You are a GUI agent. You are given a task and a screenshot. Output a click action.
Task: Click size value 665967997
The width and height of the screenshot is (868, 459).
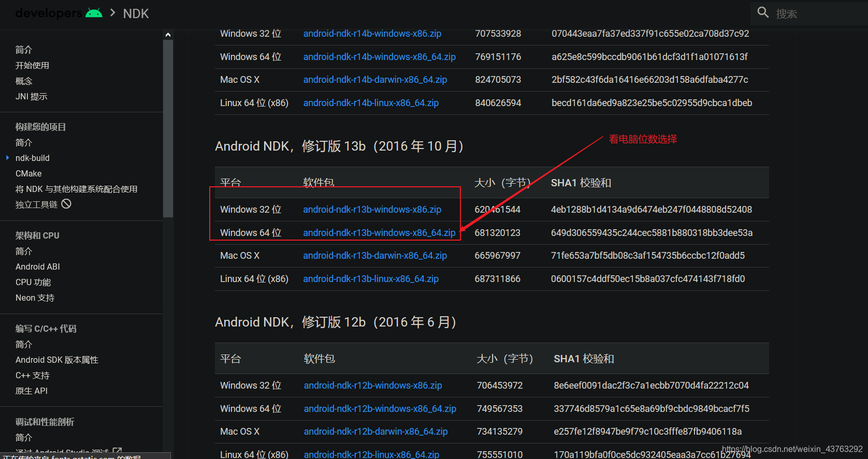(x=497, y=256)
